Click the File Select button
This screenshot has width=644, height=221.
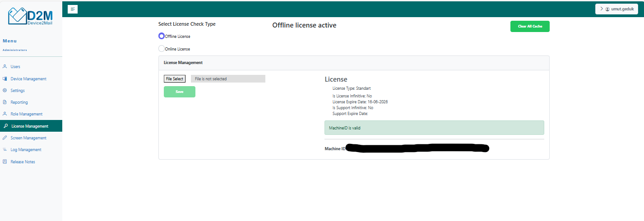175,79
